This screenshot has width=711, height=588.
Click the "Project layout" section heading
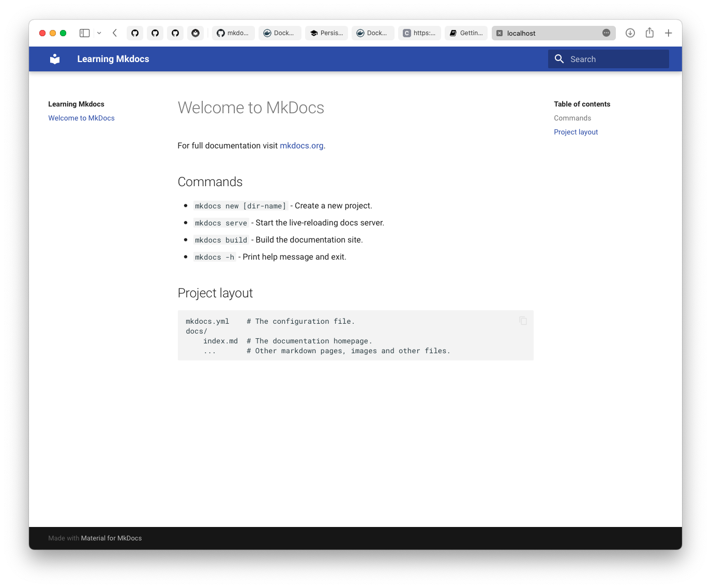(x=215, y=293)
